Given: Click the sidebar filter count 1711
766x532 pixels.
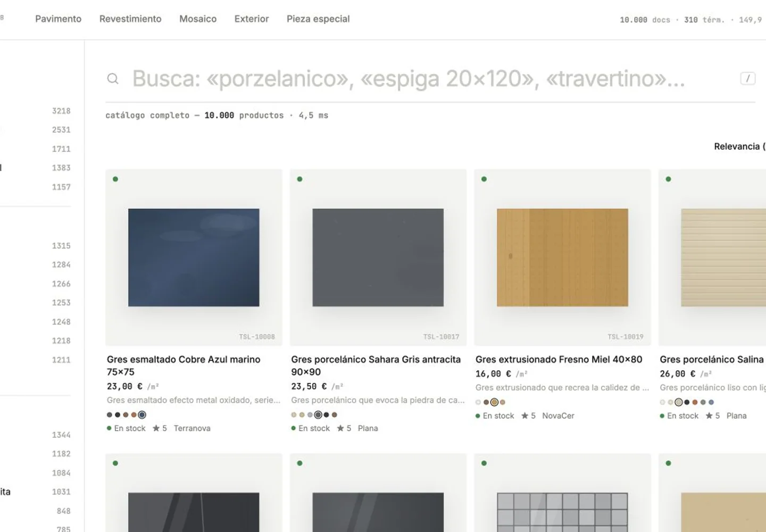Looking at the screenshot, I should point(61,149).
